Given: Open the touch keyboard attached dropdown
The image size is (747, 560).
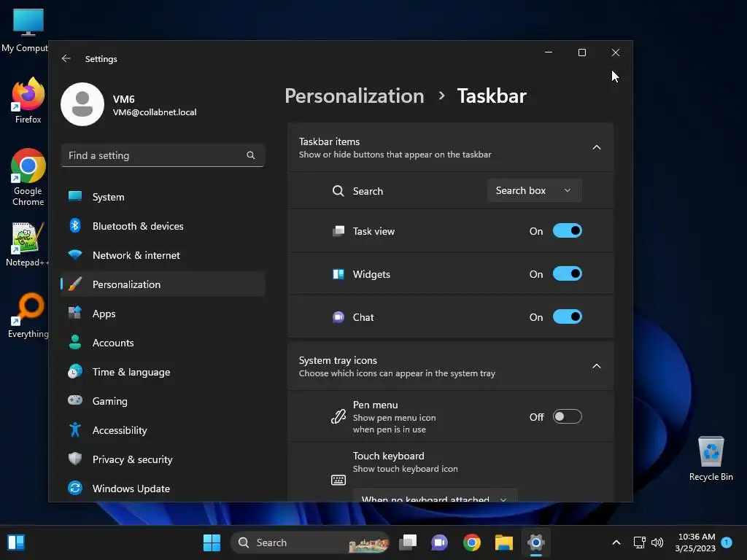Looking at the screenshot, I should (435, 495).
